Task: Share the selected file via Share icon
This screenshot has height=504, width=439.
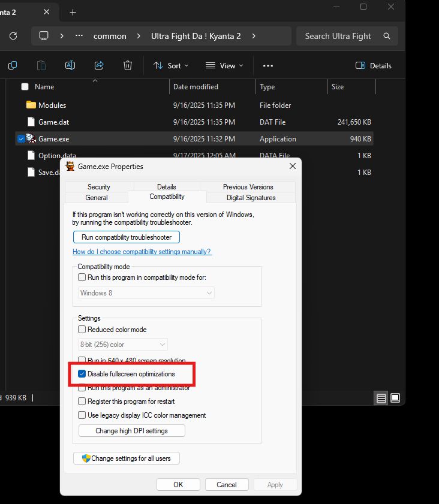Action: pos(99,65)
